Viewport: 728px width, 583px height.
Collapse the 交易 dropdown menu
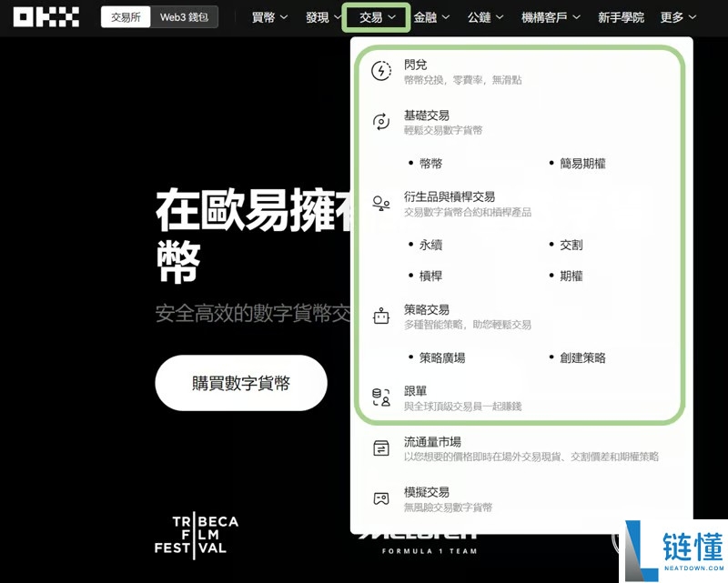coord(377,17)
